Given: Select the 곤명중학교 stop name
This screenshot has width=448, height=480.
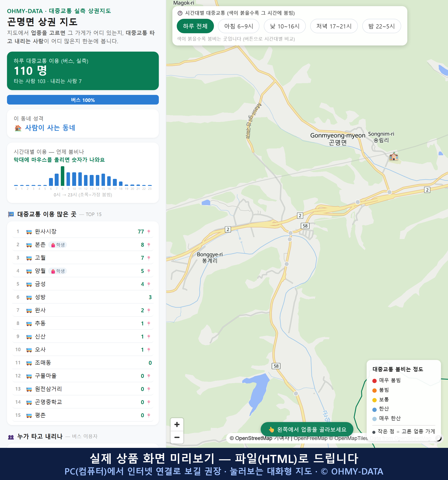Looking at the screenshot, I should tap(49, 402).
